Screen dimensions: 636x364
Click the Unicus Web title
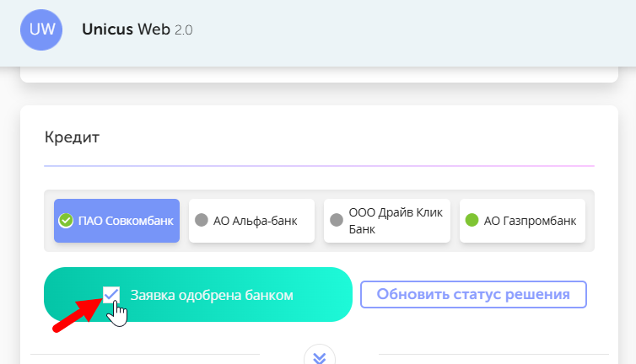coord(127,29)
